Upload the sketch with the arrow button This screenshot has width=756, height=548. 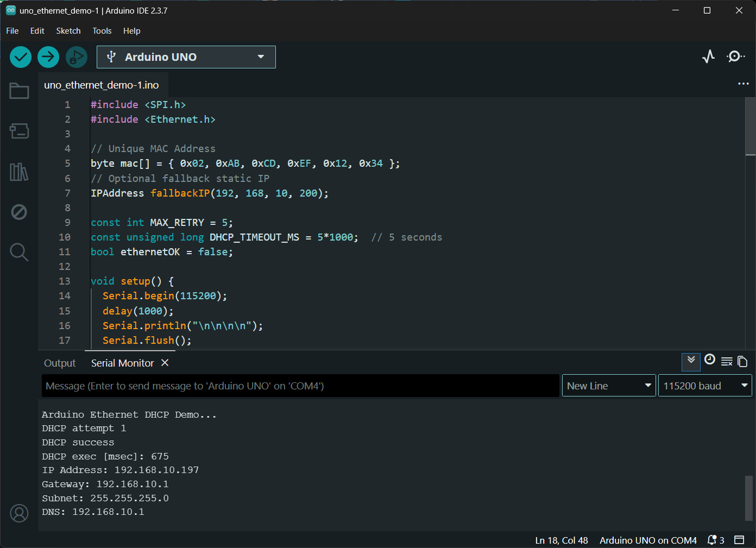pos(48,57)
